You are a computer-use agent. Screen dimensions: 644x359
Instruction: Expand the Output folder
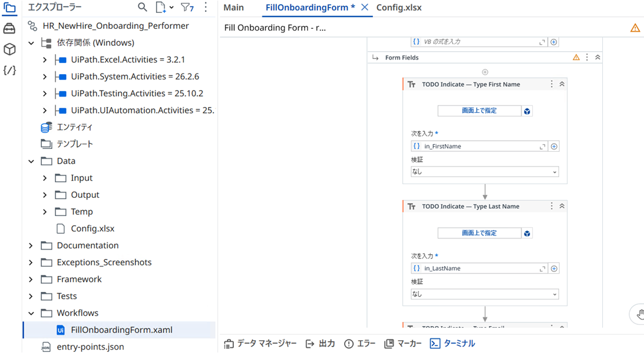tap(45, 195)
